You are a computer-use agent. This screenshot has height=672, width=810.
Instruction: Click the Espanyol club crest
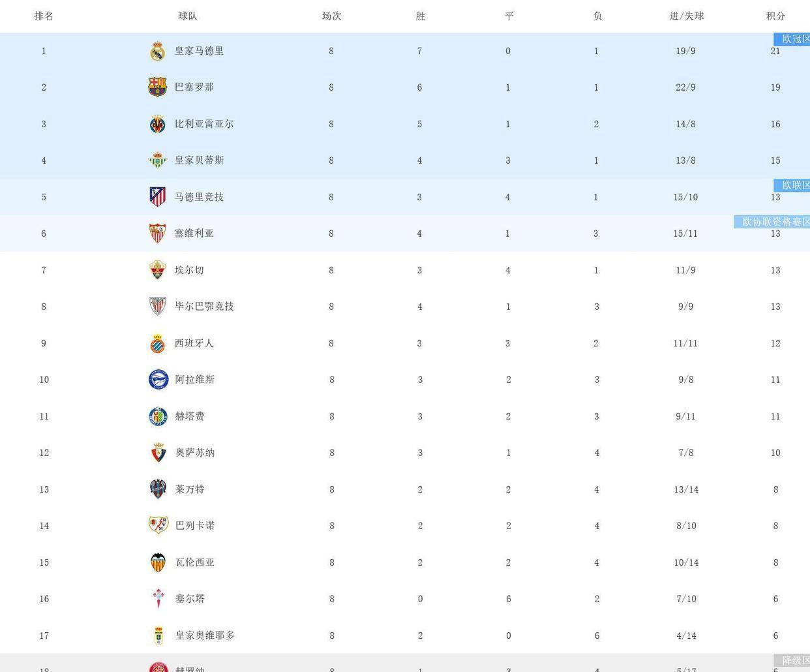pos(157,343)
